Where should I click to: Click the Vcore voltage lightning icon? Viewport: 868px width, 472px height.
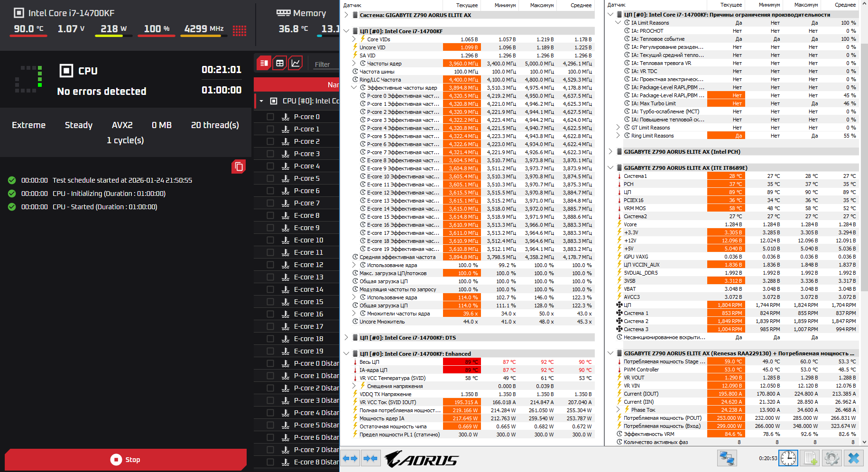619,224
